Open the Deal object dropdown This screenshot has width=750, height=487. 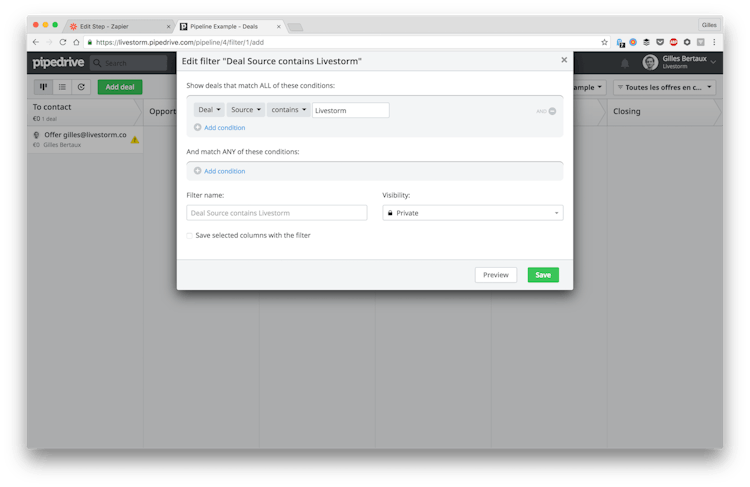tap(208, 110)
